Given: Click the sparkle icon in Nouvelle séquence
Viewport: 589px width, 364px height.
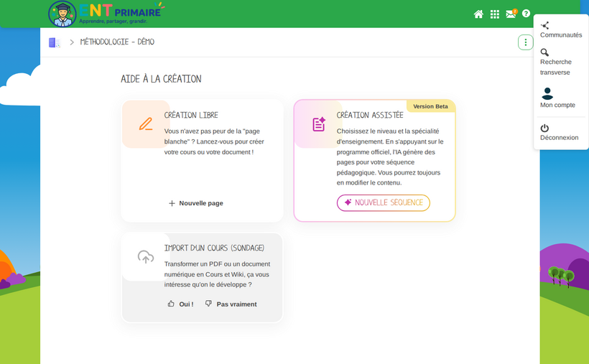Looking at the screenshot, I should pyautogui.click(x=348, y=202).
